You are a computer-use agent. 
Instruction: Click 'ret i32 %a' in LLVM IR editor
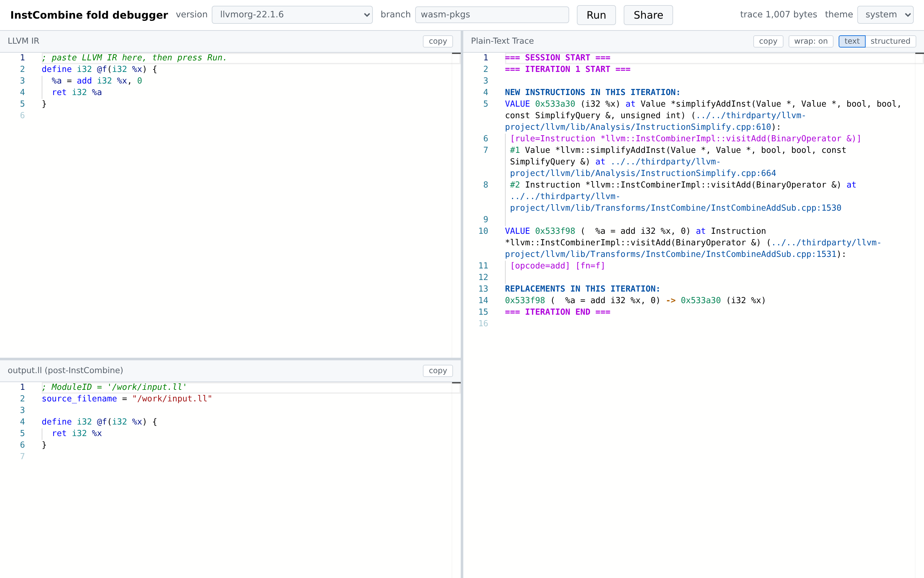[x=77, y=92]
